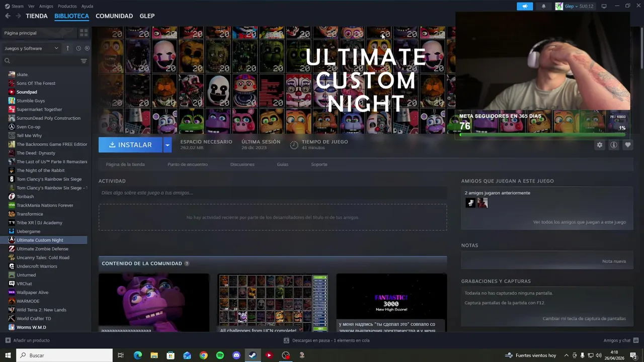Launch Google Chrome from taskbar
This screenshot has width=644, height=362.
coord(203,355)
